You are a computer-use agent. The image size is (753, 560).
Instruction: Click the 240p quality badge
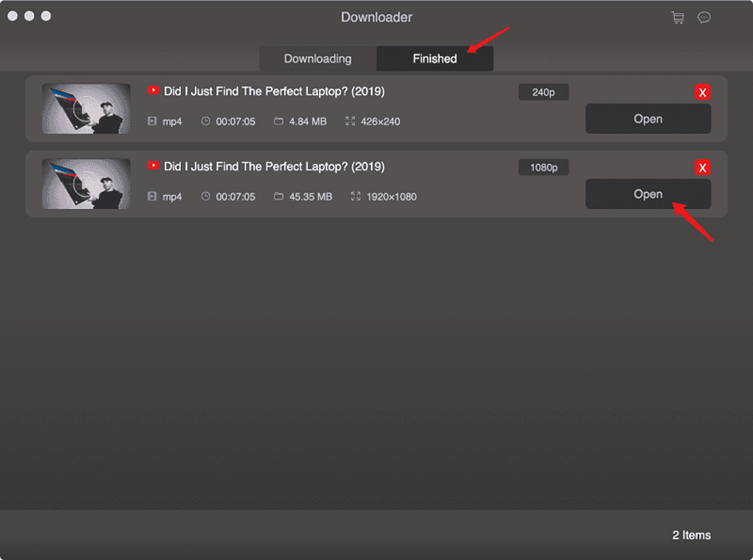(x=543, y=92)
